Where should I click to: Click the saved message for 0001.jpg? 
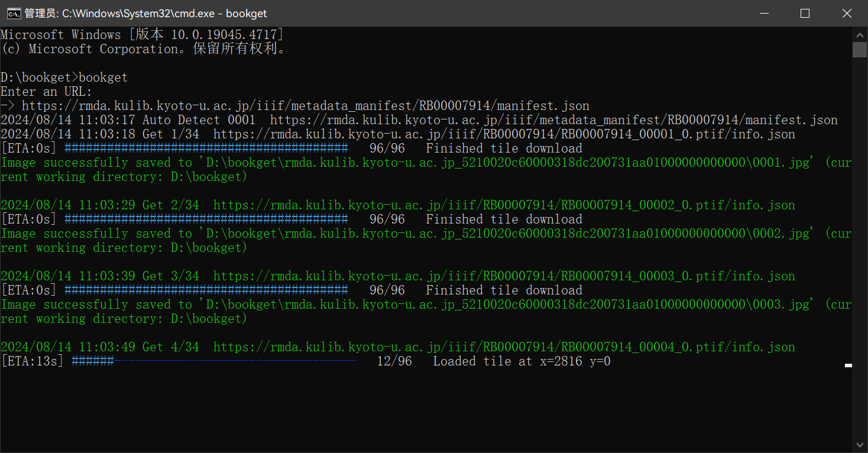click(426, 170)
